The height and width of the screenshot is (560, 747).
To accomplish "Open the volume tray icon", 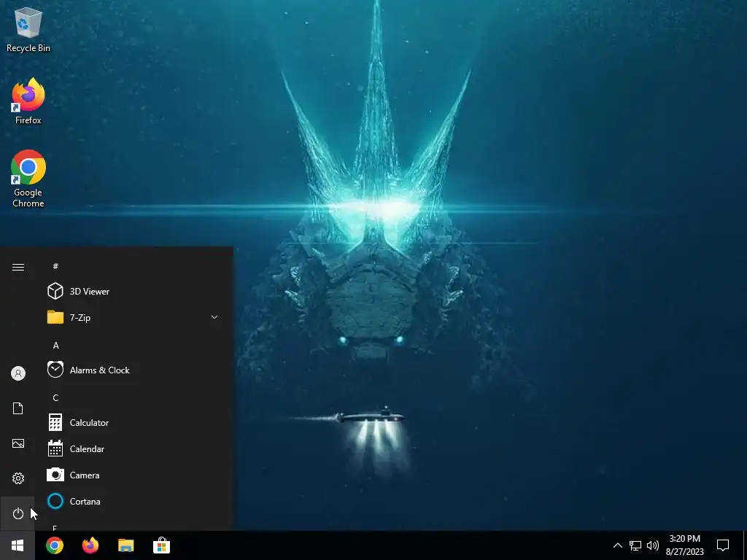I will (653, 545).
